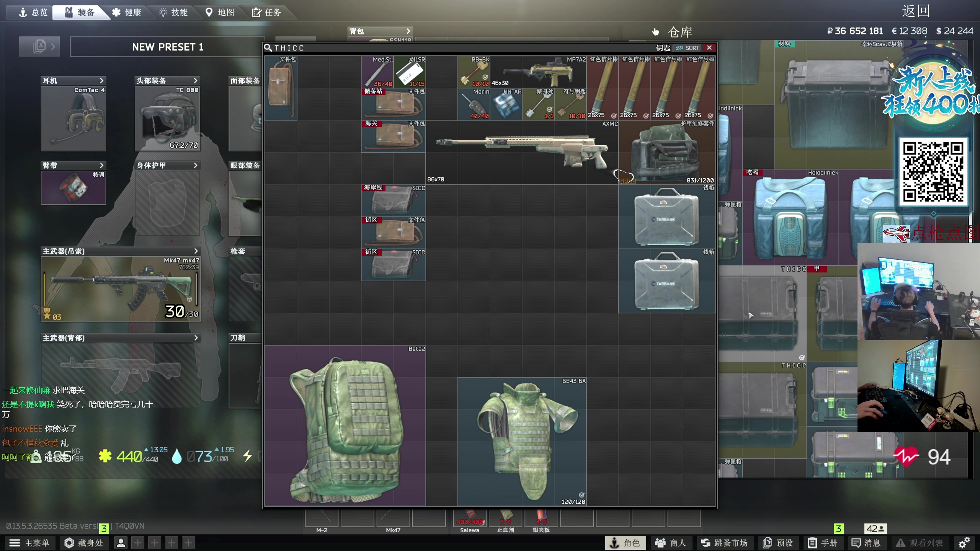Screen dimensions: 980x551
Task: Select the Mk47 rifle in sling slot
Action: (x=121, y=289)
